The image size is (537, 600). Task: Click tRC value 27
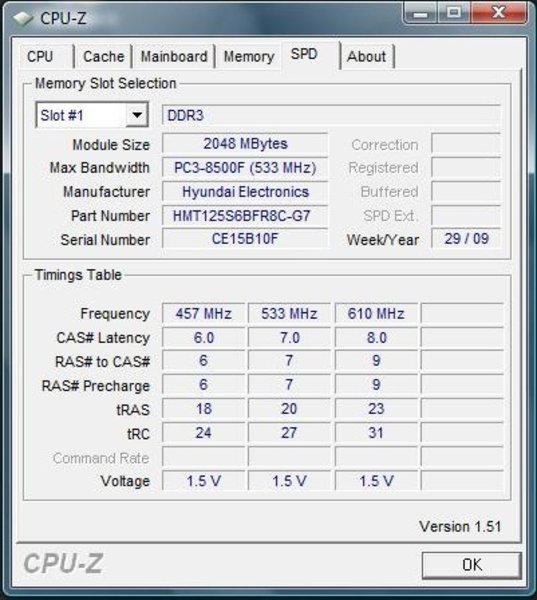pyautogui.click(x=289, y=433)
